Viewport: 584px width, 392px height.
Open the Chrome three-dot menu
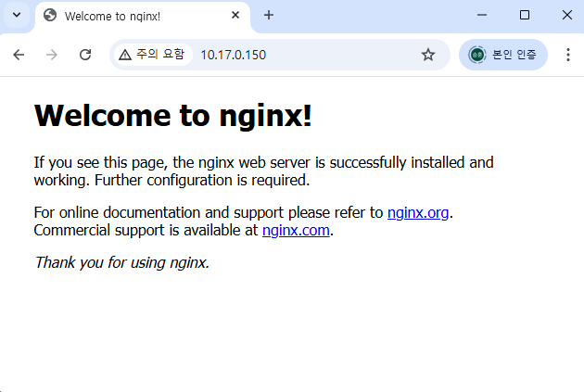pyautogui.click(x=567, y=55)
